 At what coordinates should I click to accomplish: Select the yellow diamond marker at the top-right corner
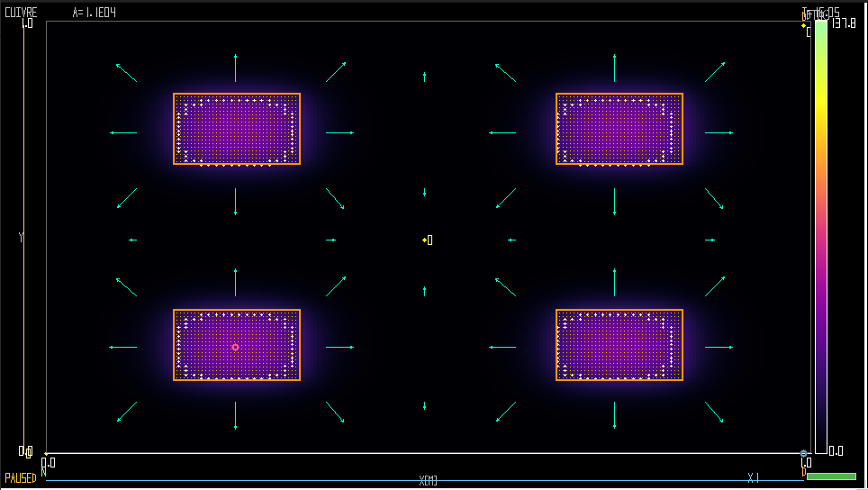(803, 25)
